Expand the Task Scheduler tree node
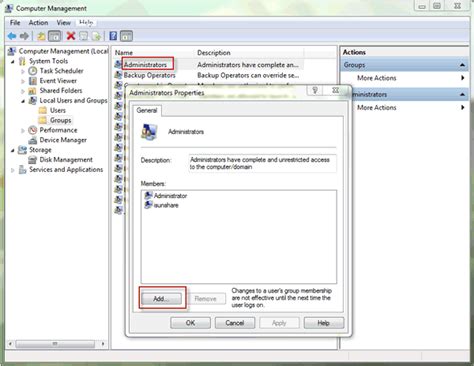The width and height of the screenshot is (474, 366). [23, 71]
